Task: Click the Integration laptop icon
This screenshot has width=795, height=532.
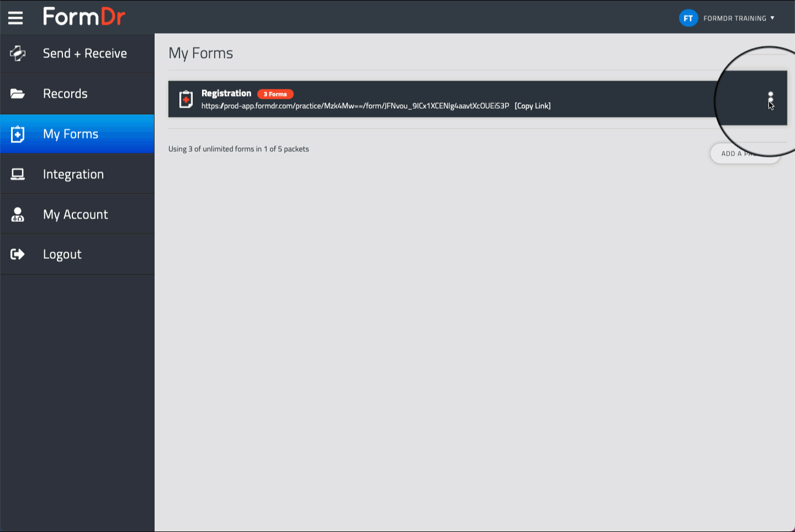Action: tap(18, 174)
